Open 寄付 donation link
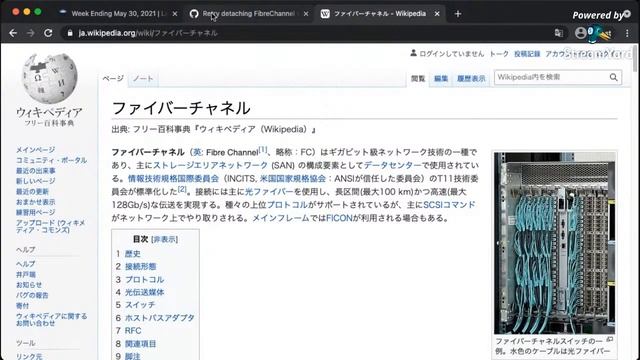Viewport: 640px width, 360px height. click(x=22, y=306)
